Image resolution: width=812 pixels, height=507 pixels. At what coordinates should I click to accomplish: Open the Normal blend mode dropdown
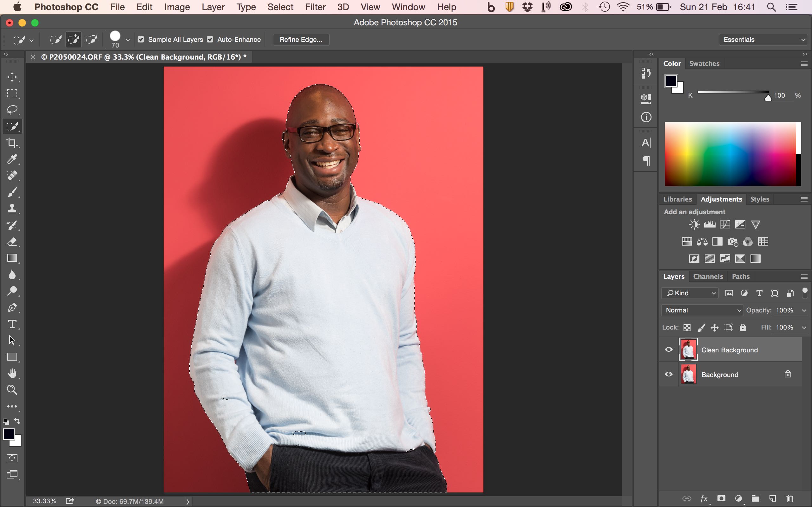coord(702,310)
